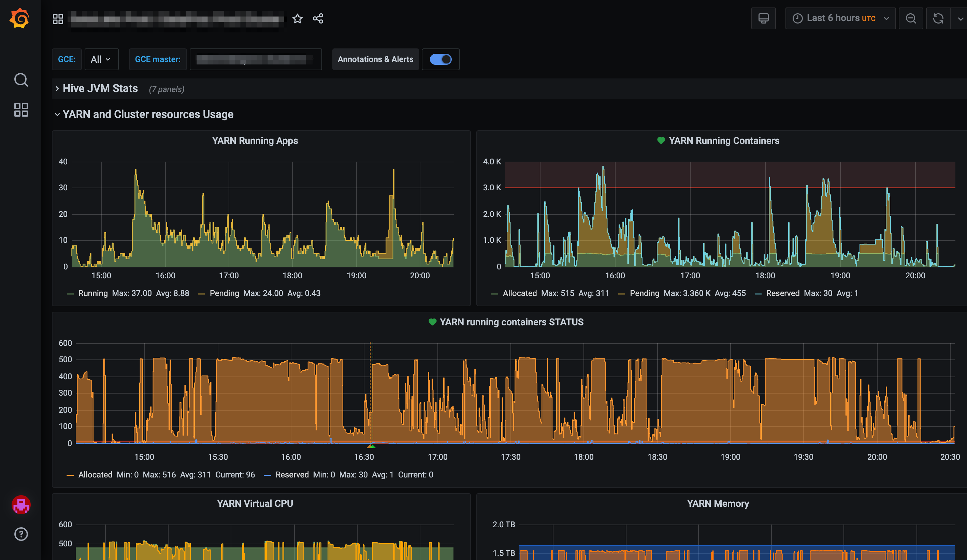967x560 pixels.
Task: Zoom out the time range
Action: [911, 18]
